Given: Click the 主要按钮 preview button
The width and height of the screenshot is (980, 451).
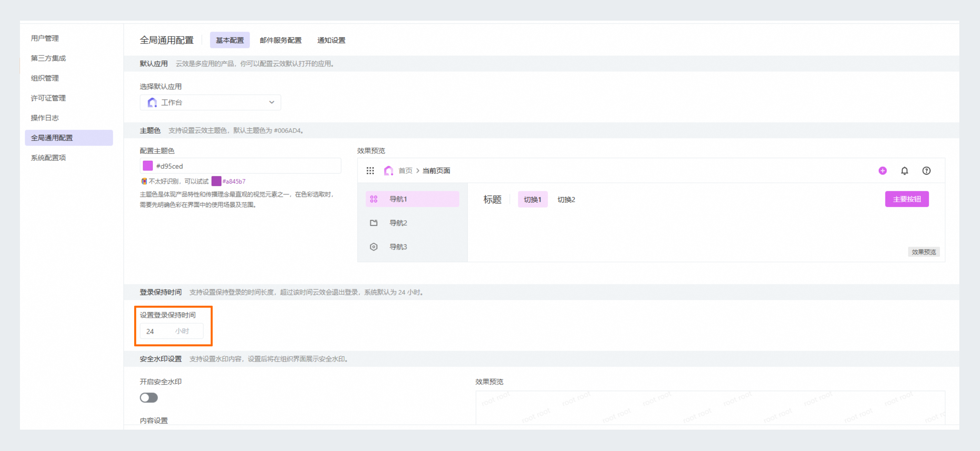Looking at the screenshot, I should (x=907, y=199).
